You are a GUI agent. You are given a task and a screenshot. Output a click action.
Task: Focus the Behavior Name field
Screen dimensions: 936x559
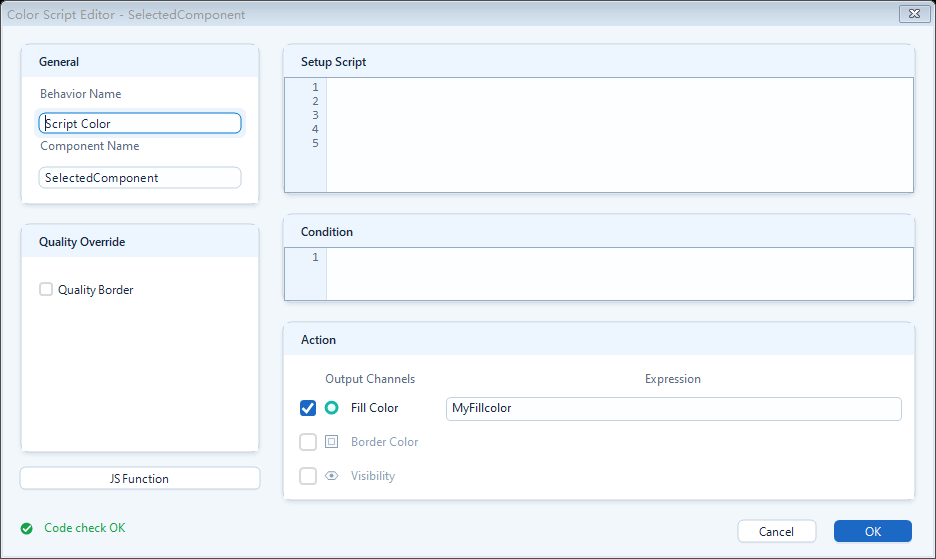[x=140, y=124]
